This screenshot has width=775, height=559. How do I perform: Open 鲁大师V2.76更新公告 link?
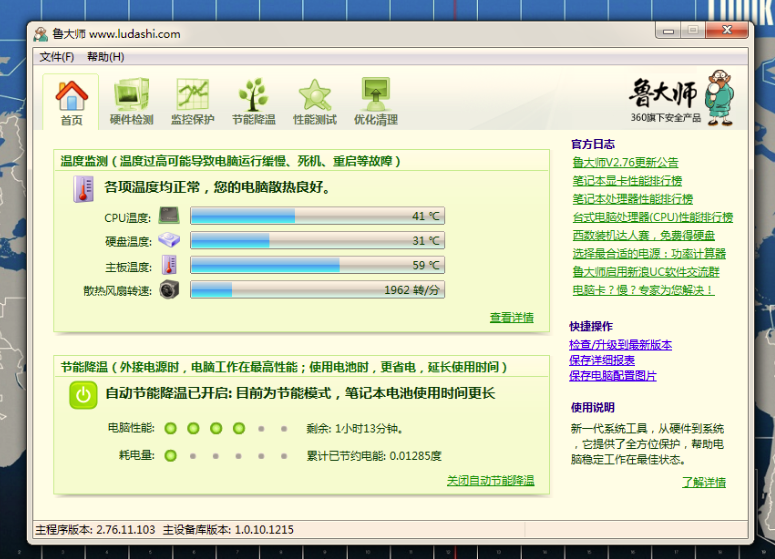[625, 162]
